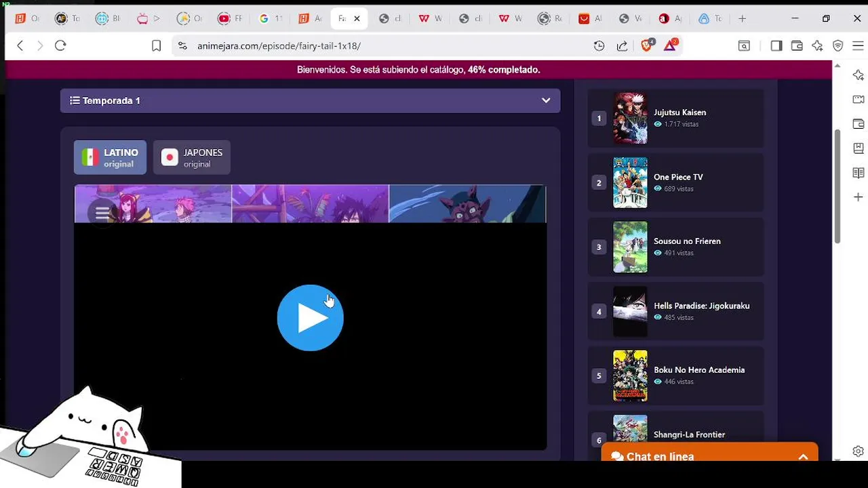868x488 pixels.
Task: Switch to the Google tab labeled 11
Action: point(270,18)
